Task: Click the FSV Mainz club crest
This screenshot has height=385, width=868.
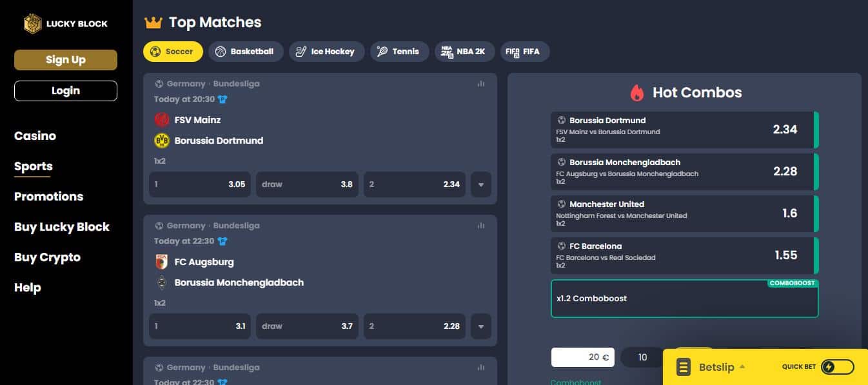Action: [x=161, y=120]
